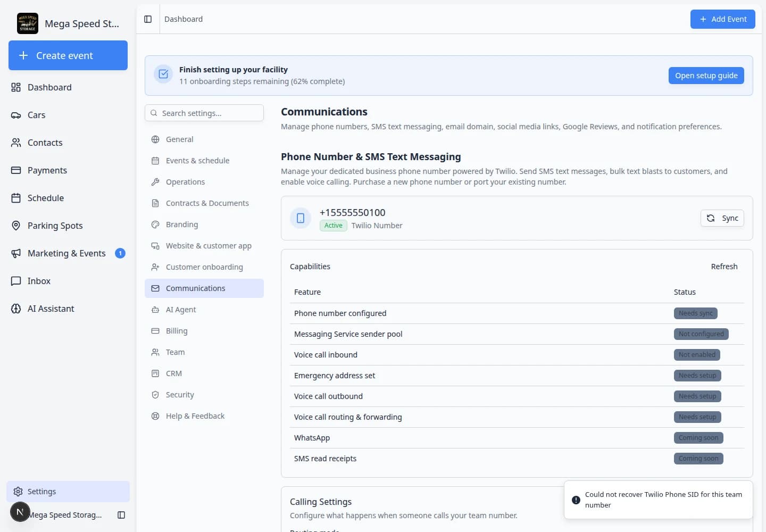The height and width of the screenshot is (532, 766).
Task: Click the panel icon beside account name
Action: coord(121,515)
